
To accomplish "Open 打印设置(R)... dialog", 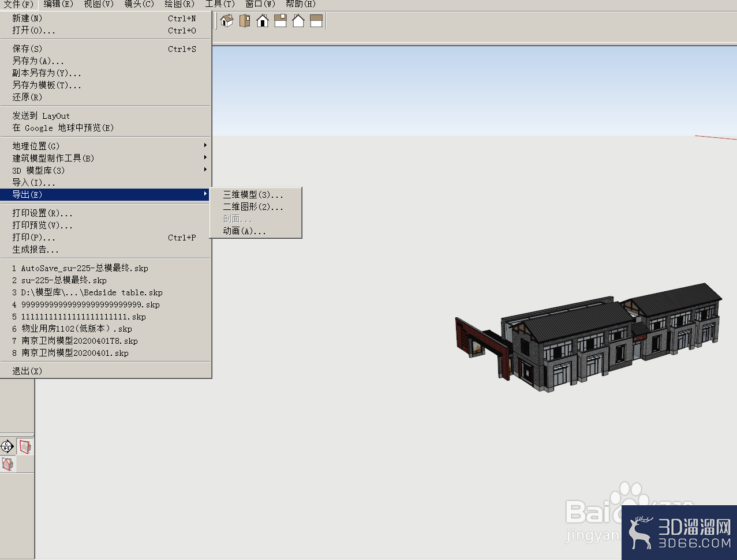I will point(106,213).
